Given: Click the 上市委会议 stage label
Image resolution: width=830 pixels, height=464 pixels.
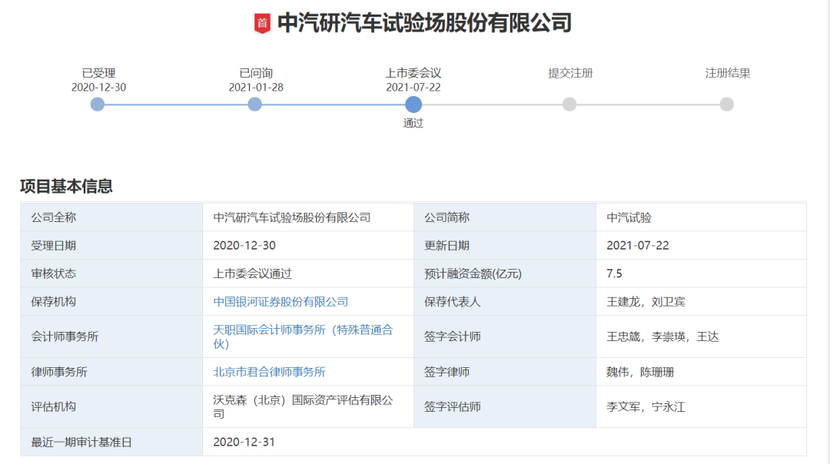Looking at the screenshot, I should point(413,73).
